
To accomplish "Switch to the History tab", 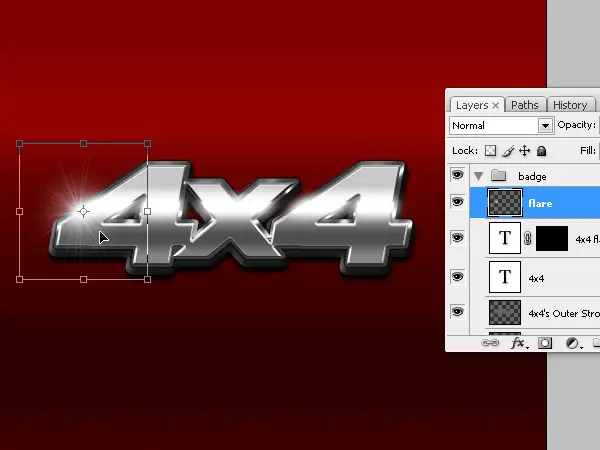I will tap(570, 105).
